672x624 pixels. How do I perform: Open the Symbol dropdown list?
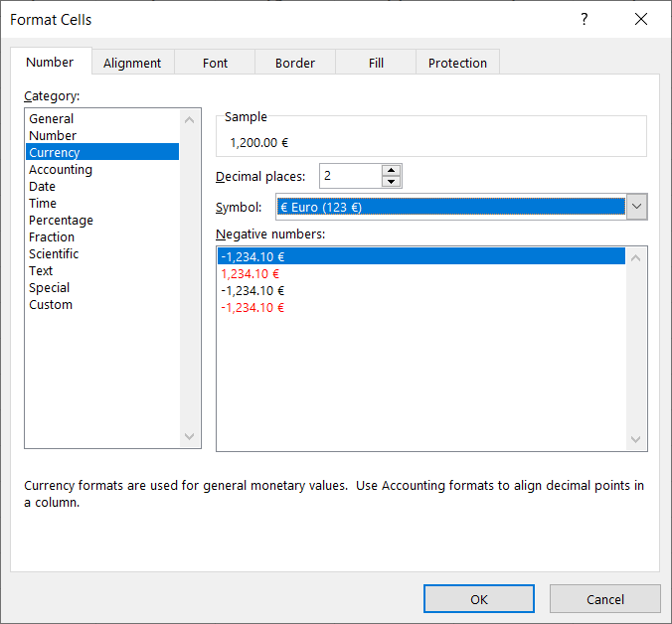pos(637,207)
